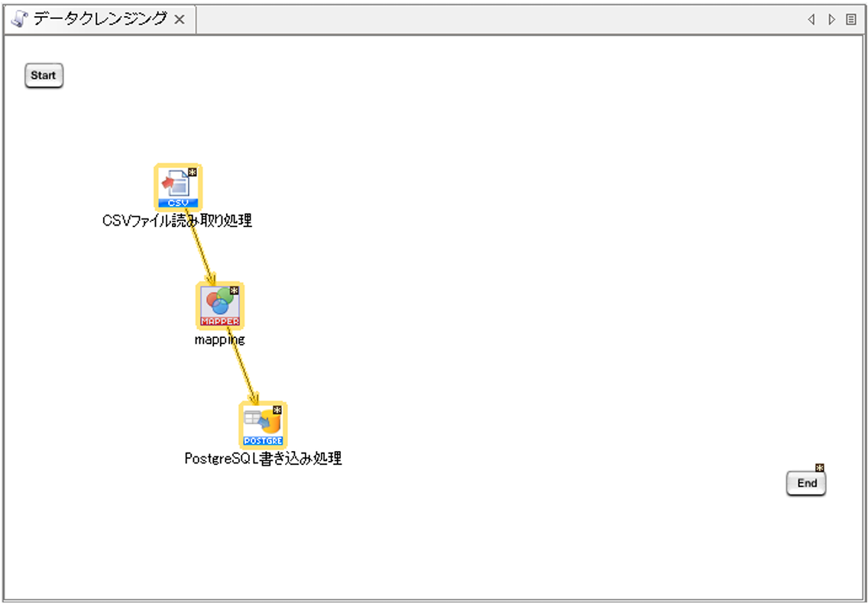This screenshot has height=604, width=868.
Task: Select the CSVファイル読み取り処理 label
Action: click(177, 221)
